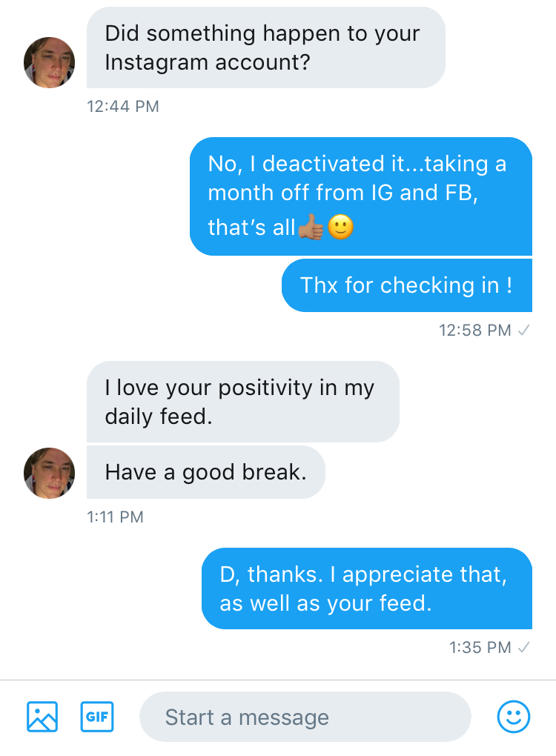The height and width of the screenshot is (756, 556).
Task: Click the 12:58 PM timestamp
Action: tap(475, 331)
